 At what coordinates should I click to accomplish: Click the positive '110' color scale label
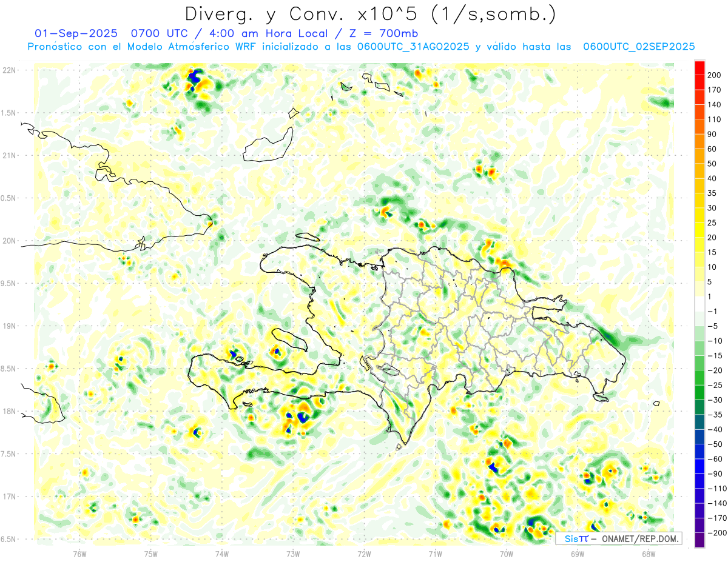pyautogui.click(x=714, y=119)
